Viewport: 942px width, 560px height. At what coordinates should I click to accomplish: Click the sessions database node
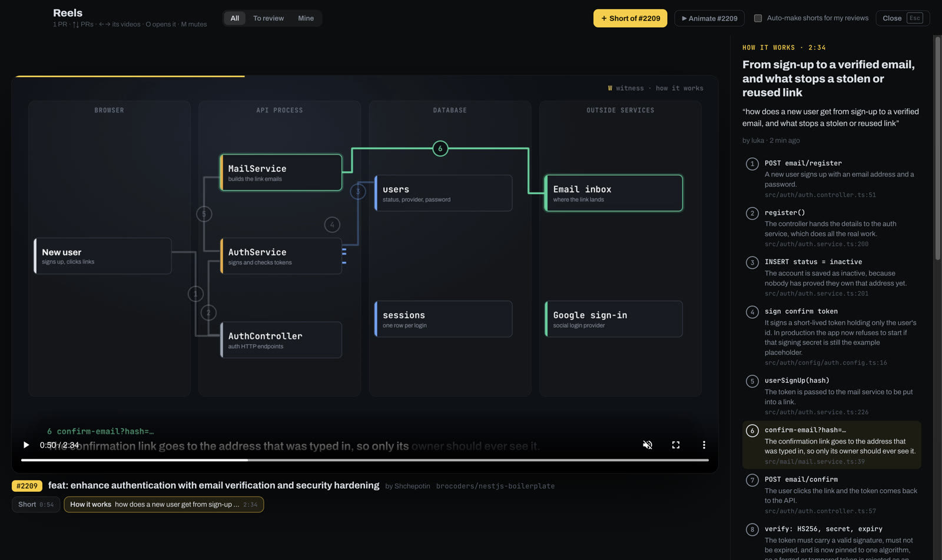[443, 319]
